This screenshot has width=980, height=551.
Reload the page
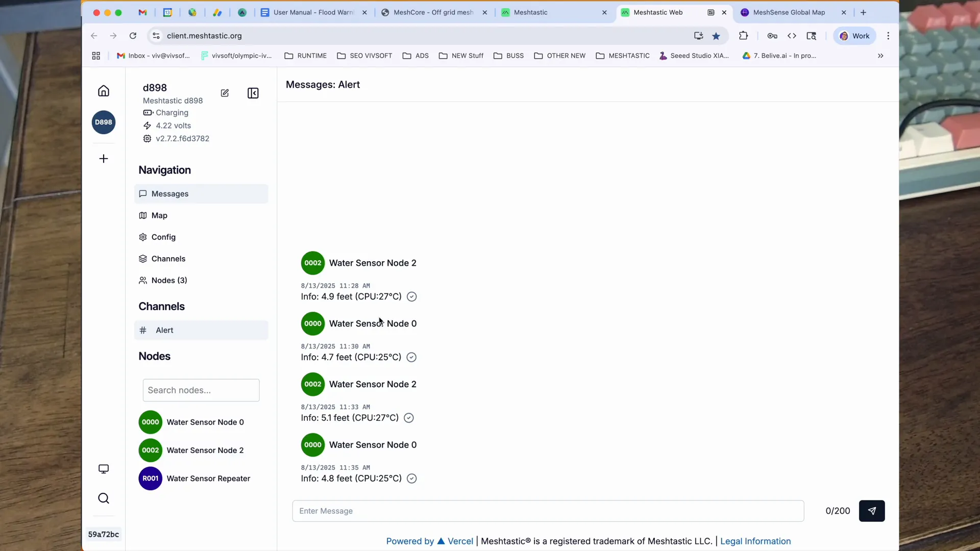click(x=133, y=36)
